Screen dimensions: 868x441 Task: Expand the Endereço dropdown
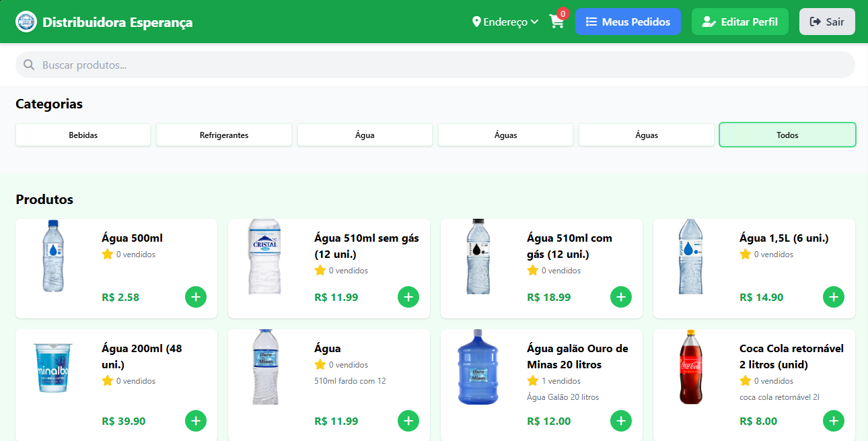click(x=505, y=22)
